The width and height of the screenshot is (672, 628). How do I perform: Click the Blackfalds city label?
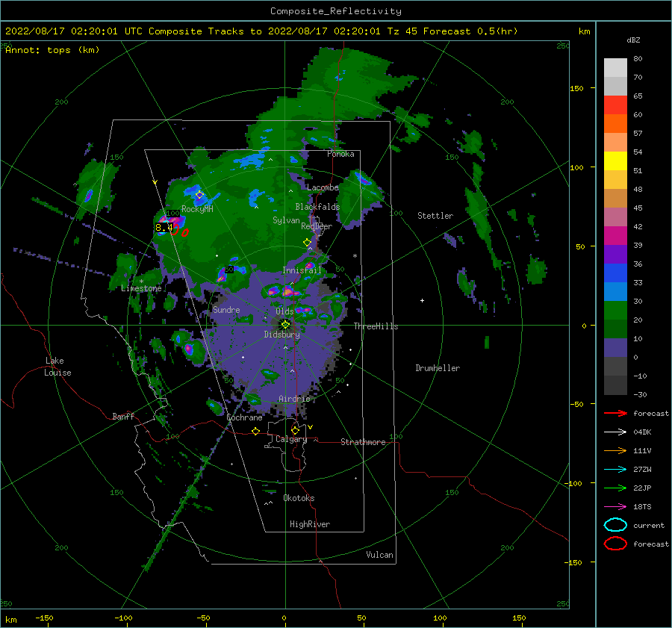[x=317, y=207]
